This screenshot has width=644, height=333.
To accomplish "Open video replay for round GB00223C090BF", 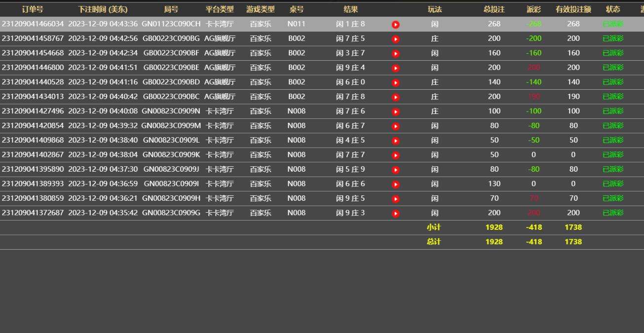I will [x=395, y=54].
